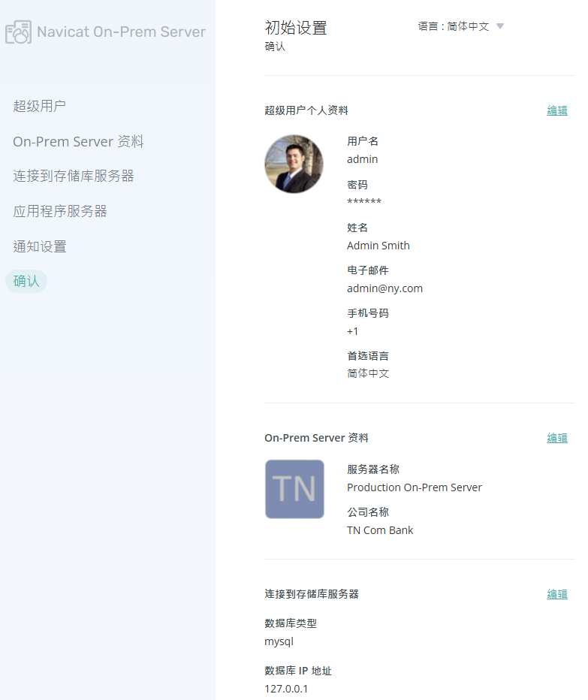
Task: Select the highlighted 确认 sidebar step
Action: (26, 281)
